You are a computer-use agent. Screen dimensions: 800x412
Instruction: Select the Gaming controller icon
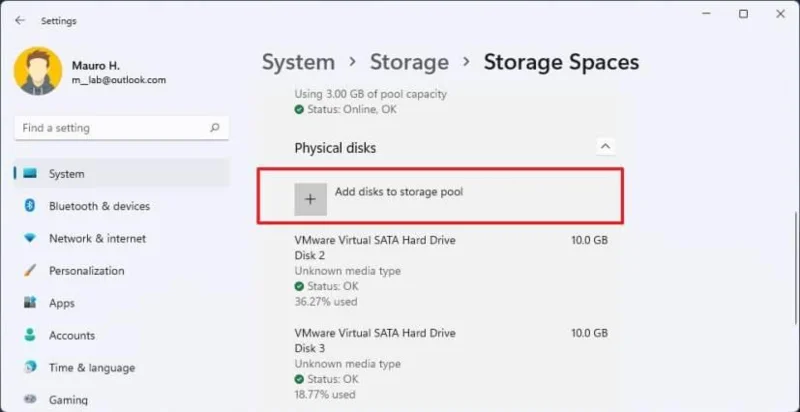tap(30, 399)
